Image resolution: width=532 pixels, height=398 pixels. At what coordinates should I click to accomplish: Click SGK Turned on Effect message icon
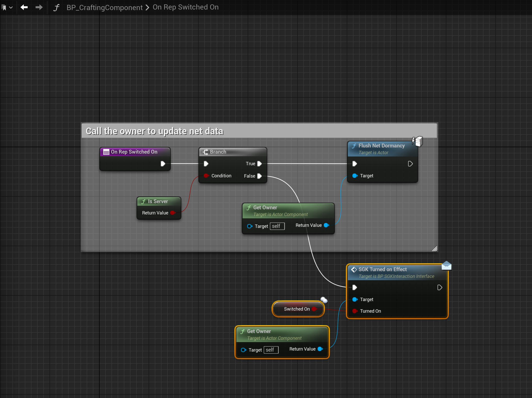click(446, 266)
